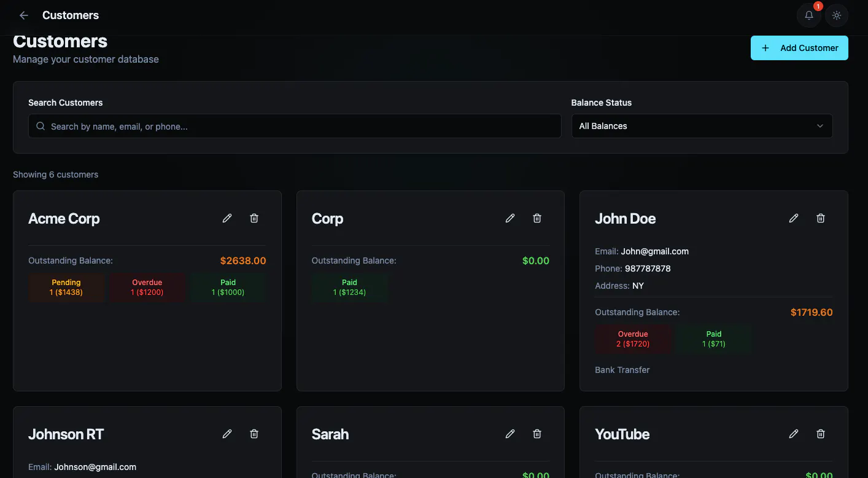This screenshot has width=868, height=478.
Task: Click the plus icon in Add Customer
Action: (x=765, y=48)
